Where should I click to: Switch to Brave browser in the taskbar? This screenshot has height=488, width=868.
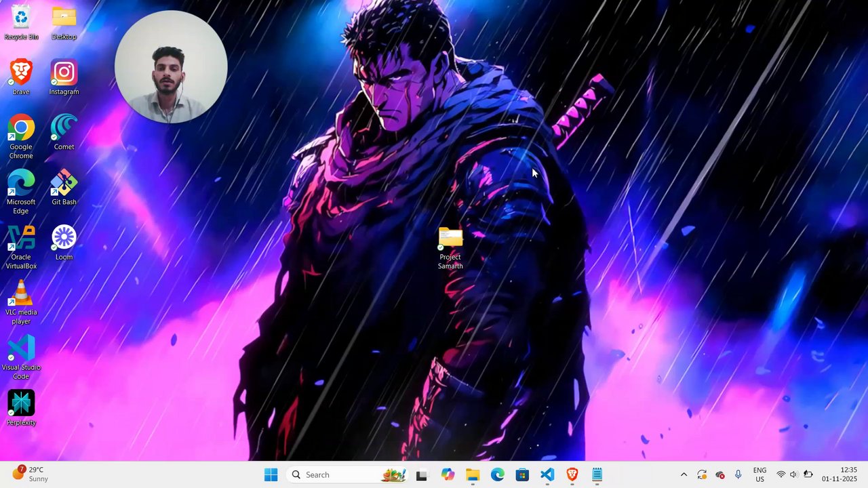(572, 475)
